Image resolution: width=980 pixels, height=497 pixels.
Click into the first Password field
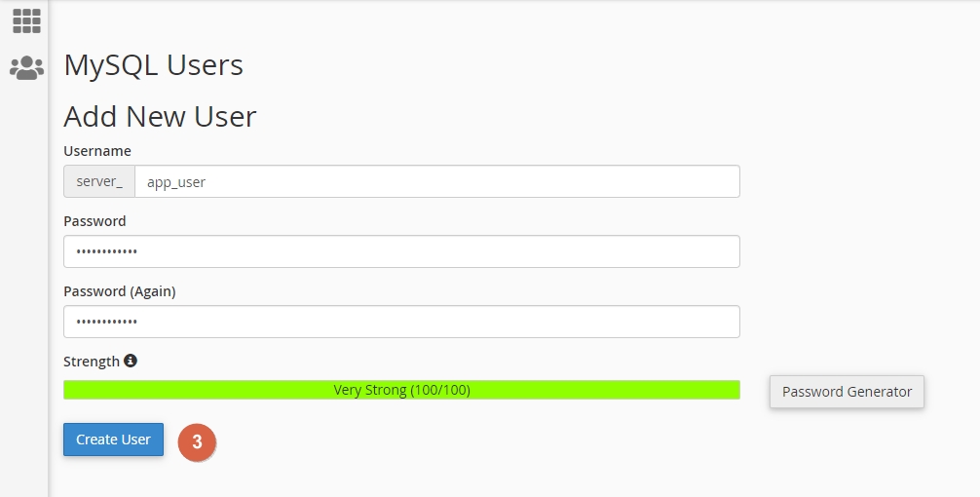pyautogui.click(x=401, y=251)
